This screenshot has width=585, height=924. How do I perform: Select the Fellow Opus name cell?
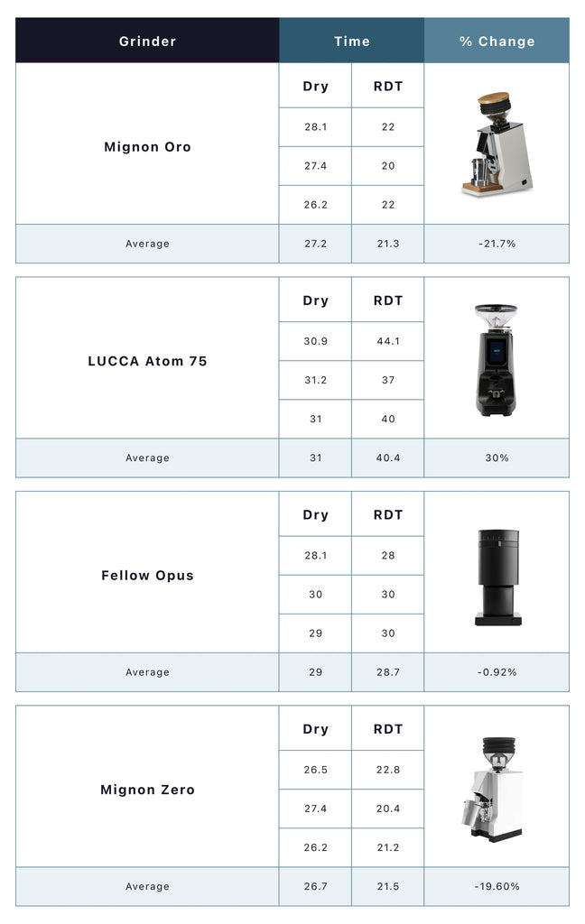[x=147, y=576]
